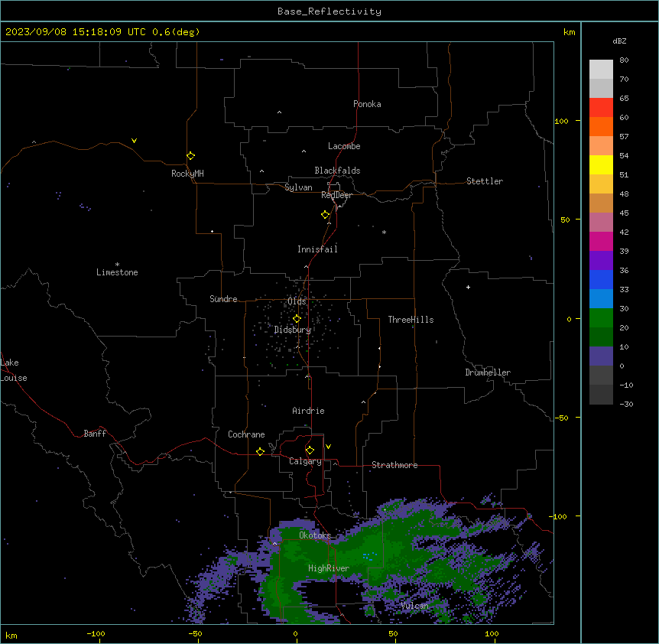659x644 pixels.
Task: Click the Sylvan label
Action: coord(298,187)
